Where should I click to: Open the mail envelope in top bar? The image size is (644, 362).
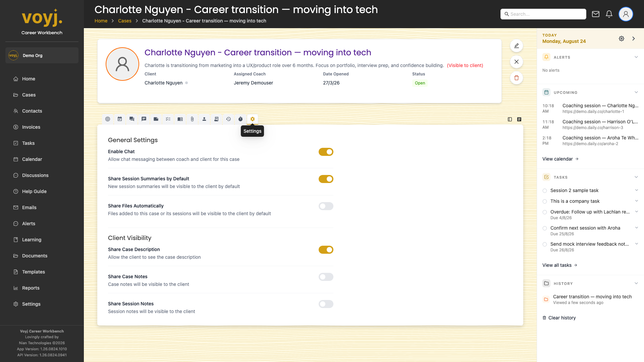coord(596,14)
